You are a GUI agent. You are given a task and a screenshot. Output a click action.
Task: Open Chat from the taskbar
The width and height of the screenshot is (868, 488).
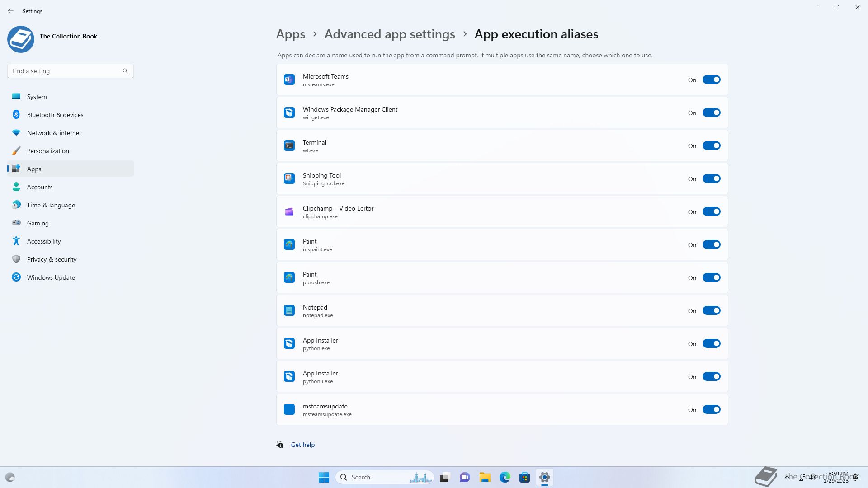(x=465, y=477)
